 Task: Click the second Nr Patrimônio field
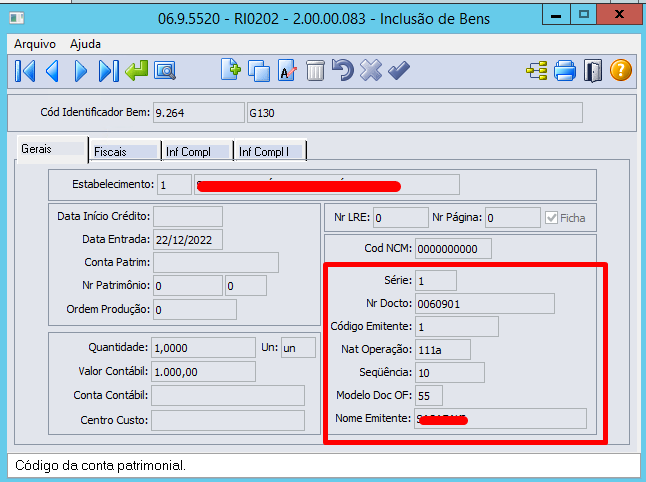click(246, 285)
